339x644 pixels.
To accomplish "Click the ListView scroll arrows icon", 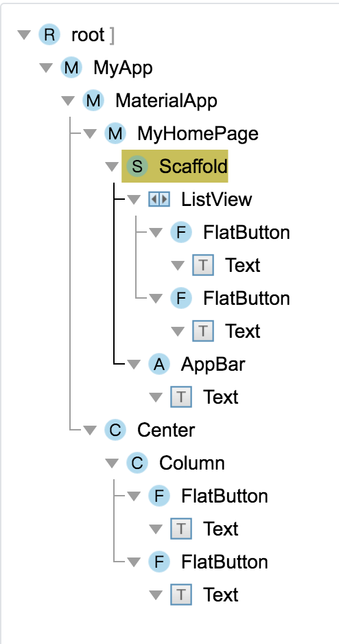I will [159, 200].
